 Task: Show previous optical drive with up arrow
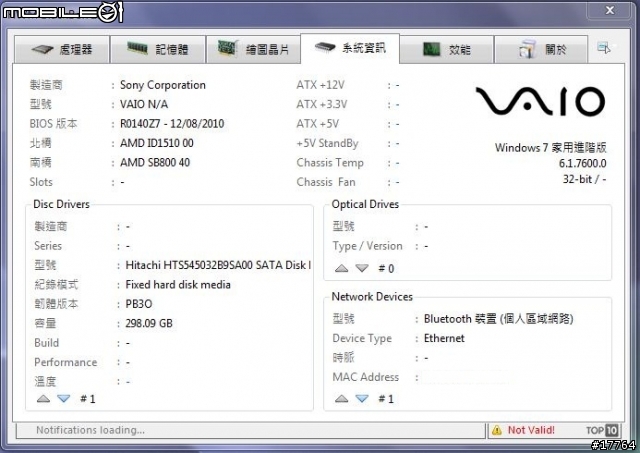pos(341,268)
